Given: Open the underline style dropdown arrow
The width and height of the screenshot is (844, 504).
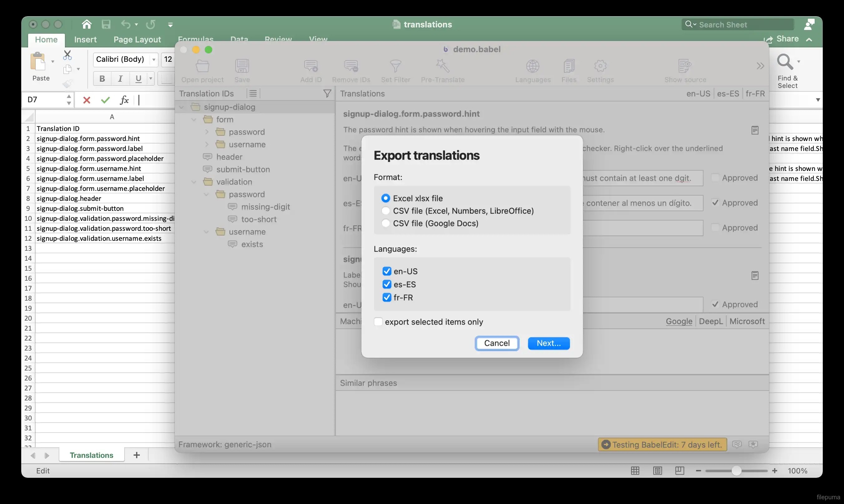Looking at the screenshot, I should point(150,79).
